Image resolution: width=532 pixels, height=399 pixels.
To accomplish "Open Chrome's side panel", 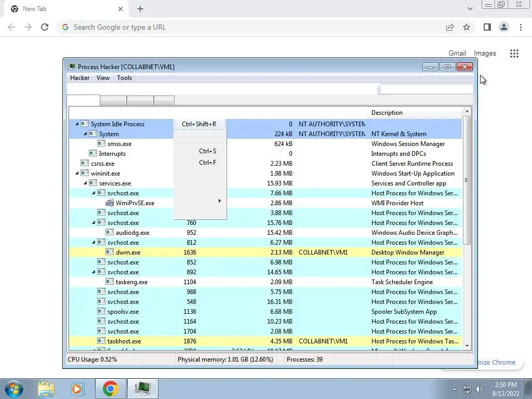I will [x=487, y=27].
